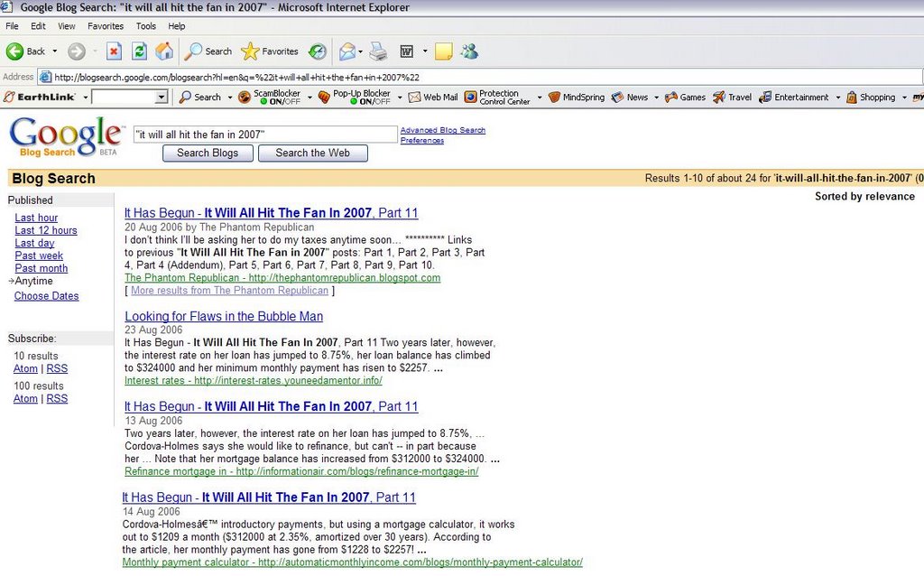Image resolution: width=924 pixels, height=576 pixels.
Task: Open the IE Search pane magnifier
Action: [193, 51]
